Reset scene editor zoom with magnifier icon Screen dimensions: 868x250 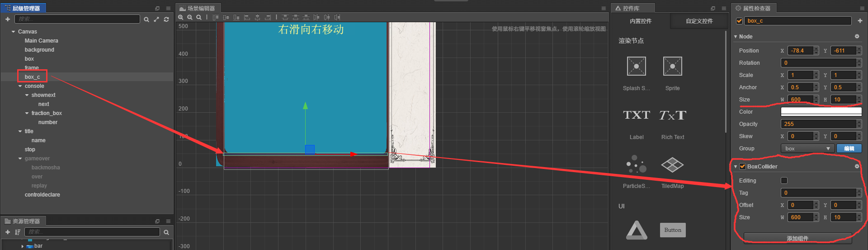click(x=199, y=17)
